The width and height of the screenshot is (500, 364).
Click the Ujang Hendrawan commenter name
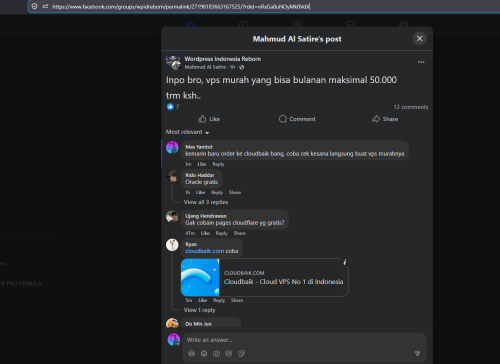[206, 216]
